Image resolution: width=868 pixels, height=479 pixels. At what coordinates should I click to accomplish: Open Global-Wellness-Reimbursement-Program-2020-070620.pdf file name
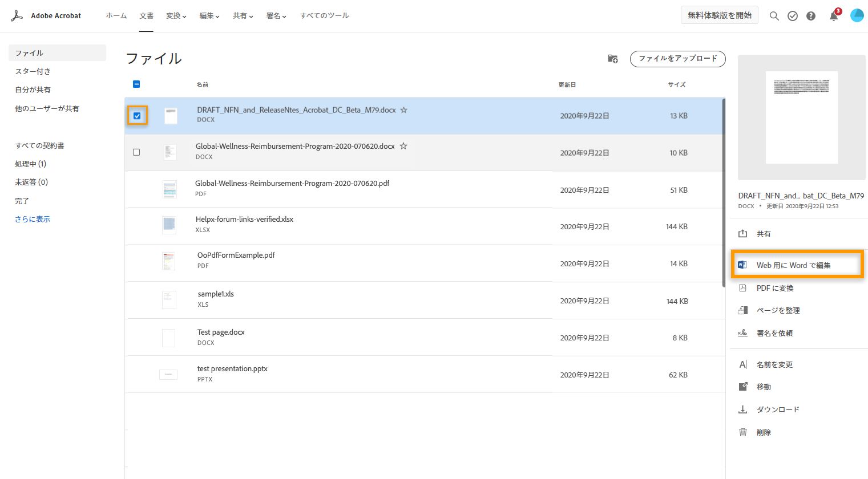point(292,183)
